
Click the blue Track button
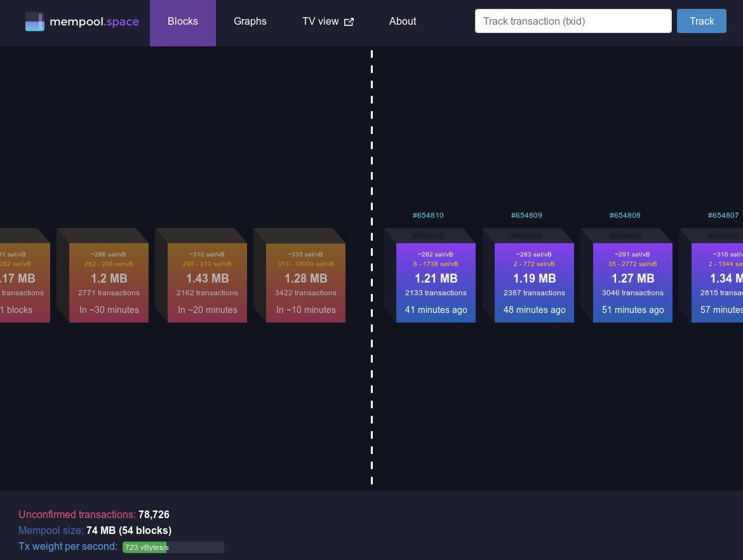pos(701,21)
